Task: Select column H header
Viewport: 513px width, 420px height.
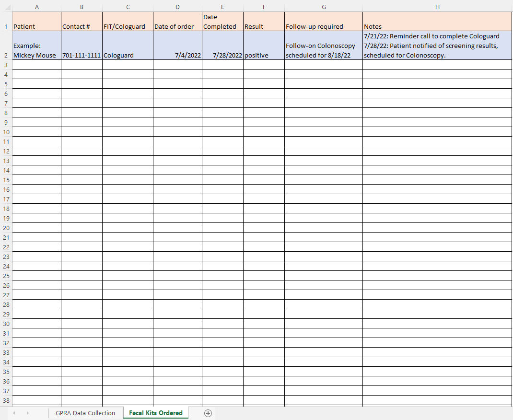Action: pyautogui.click(x=437, y=7)
